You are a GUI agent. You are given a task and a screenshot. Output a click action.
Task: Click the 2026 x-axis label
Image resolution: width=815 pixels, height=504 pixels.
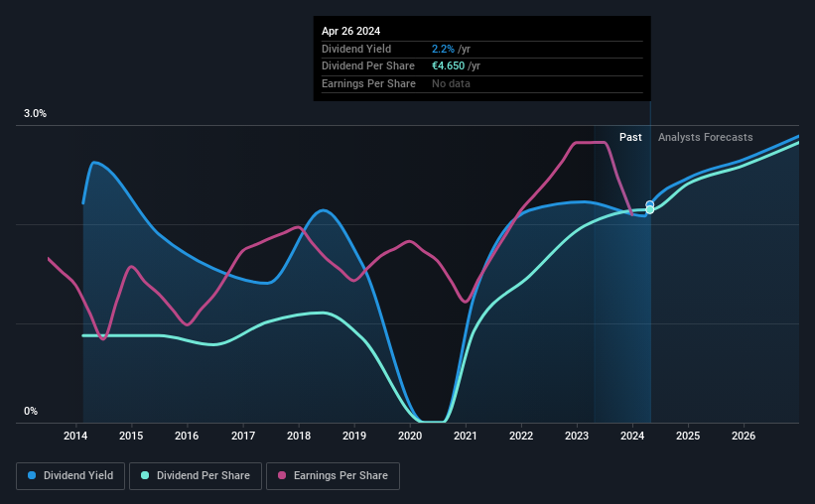[744, 436]
